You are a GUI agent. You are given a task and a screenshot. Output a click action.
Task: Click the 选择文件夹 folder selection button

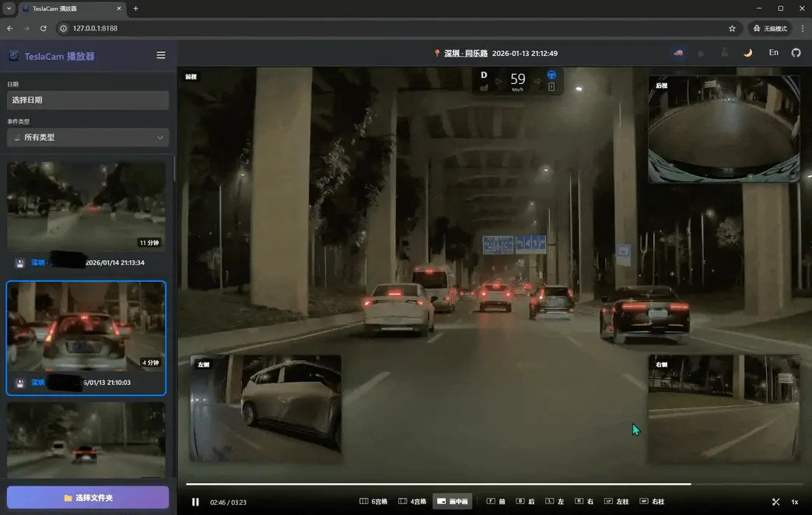[87, 499]
